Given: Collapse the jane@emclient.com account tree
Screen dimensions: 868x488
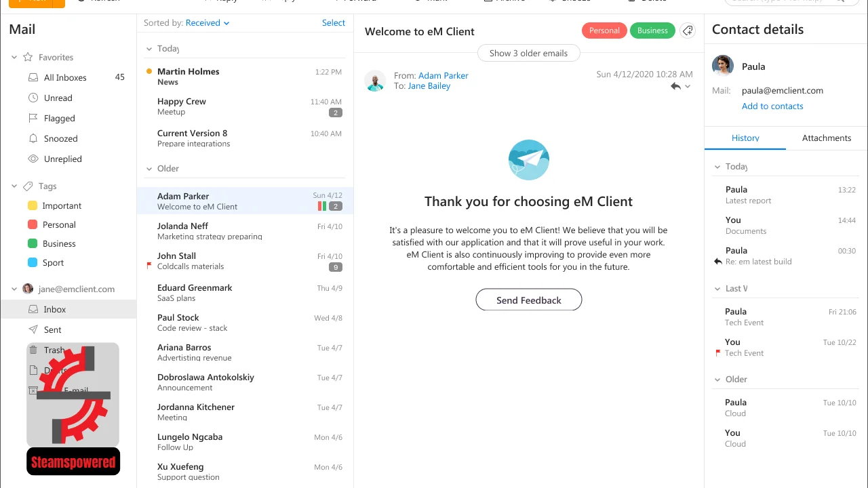Looking at the screenshot, I should point(14,289).
